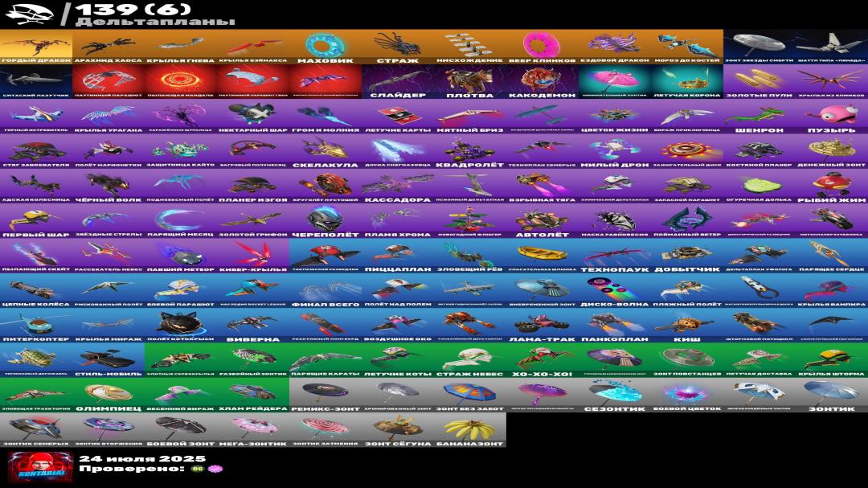868x488 pixels.
Task: Pick the КИБЕР-КРЫЛЬЯ glider
Action: (x=253, y=256)
